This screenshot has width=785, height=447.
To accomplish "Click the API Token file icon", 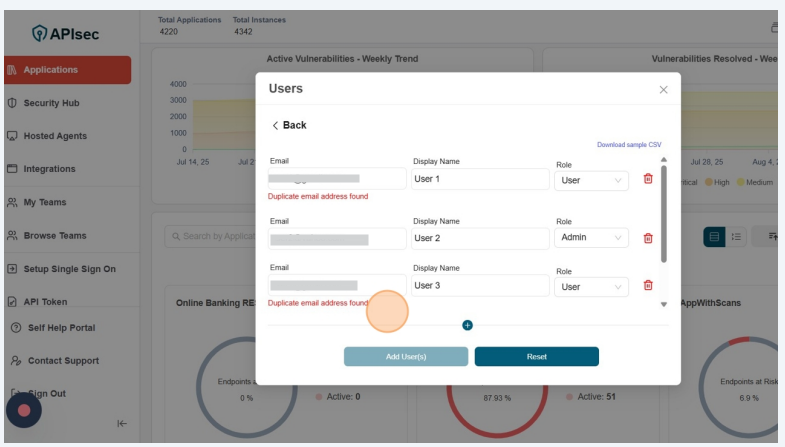I will click(x=13, y=302).
